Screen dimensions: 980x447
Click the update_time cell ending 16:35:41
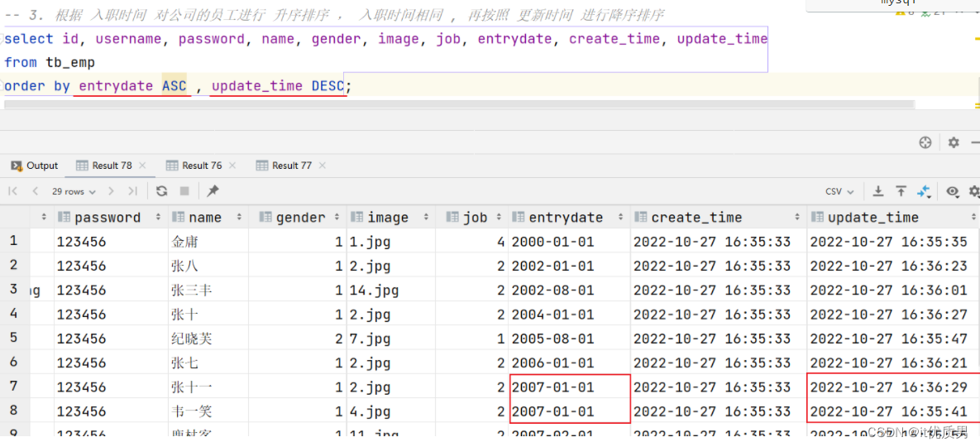(x=893, y=412)
